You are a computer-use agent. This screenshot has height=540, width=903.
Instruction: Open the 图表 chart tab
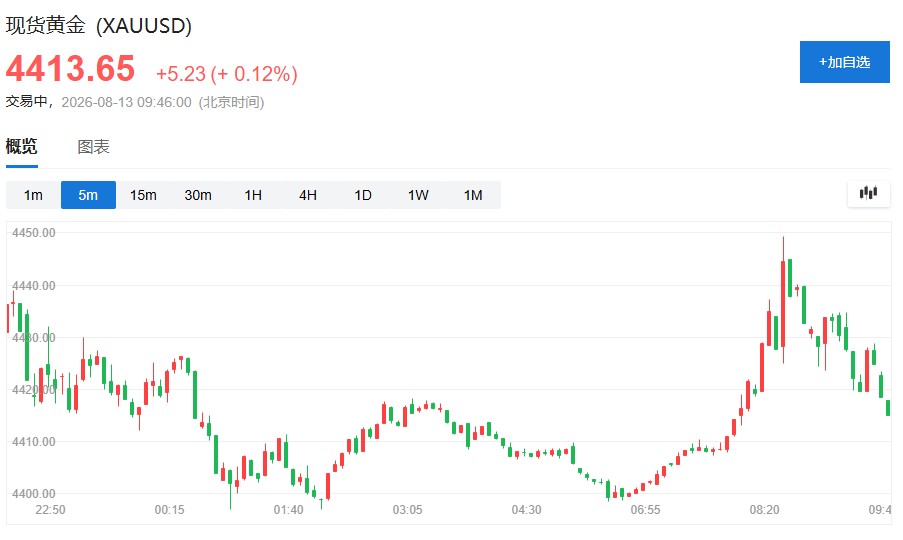click(x=93, y=147)
